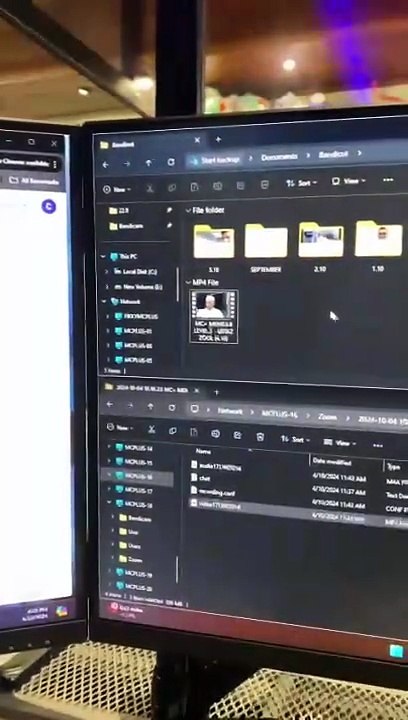Select Users folder in lower window tree
This screenshot has height=720, width=408.
[129, 546]
